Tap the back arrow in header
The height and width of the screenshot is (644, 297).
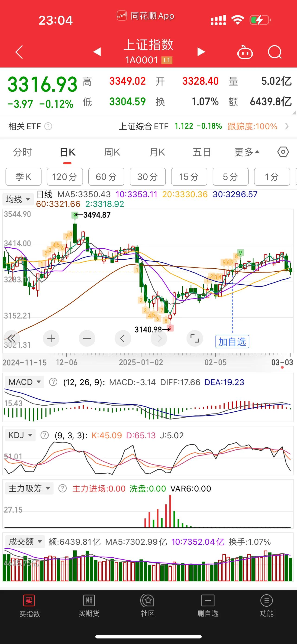tap(19, 52)
